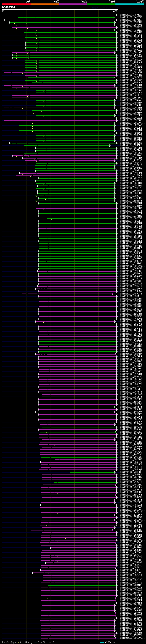
Task: Select label UniRef100_O57518
Action: 131,588
